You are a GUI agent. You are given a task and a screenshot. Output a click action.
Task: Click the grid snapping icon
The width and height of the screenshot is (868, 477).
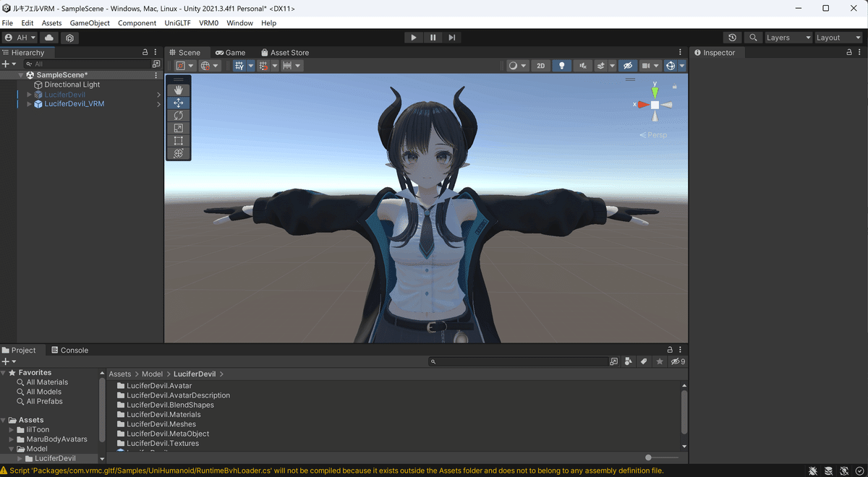240,66
